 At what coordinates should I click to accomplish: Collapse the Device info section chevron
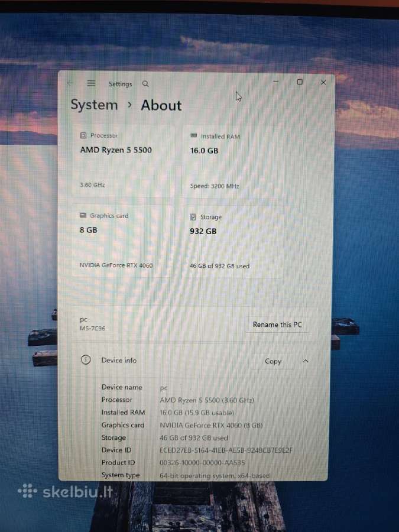[306, 361]
